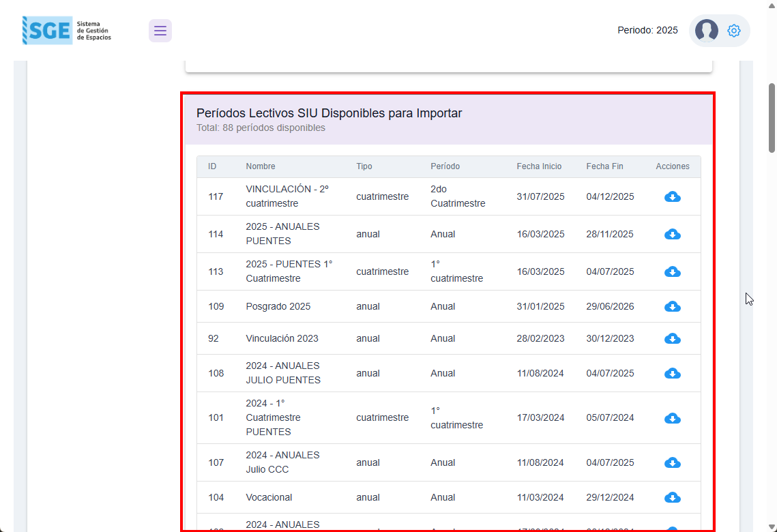This screenshot has height=532, width=777.
Task: Click the SGE logo
Action: 67,30
